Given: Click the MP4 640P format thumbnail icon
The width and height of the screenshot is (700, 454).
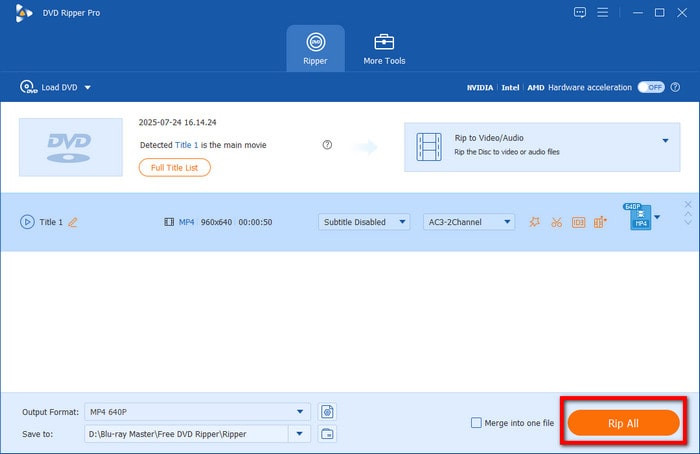Looking at the screenshot, I should (x=638, y=217).
